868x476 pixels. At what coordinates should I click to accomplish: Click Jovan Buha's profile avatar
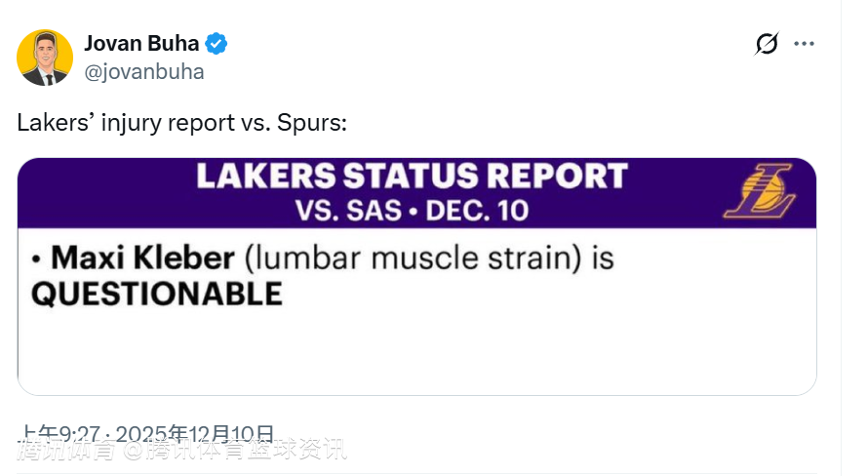coord(45,58)
